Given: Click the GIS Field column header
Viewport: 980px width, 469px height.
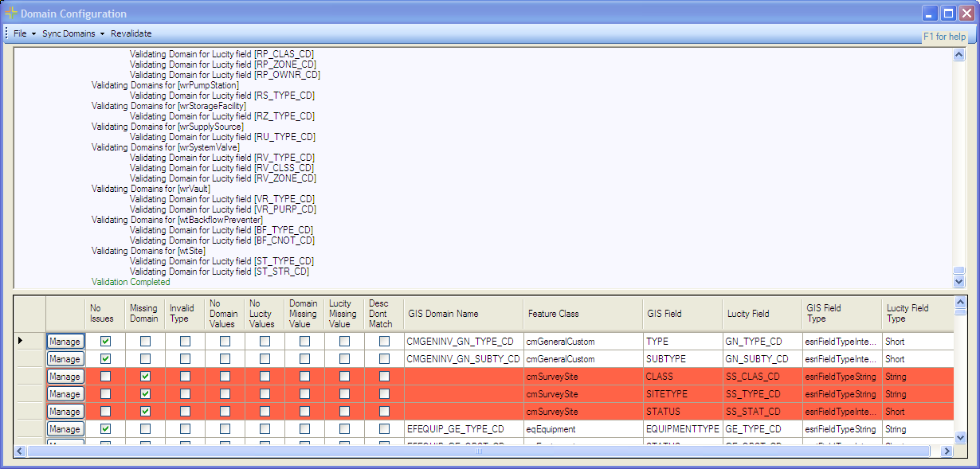Looking at the screenshot, I should click(x=683, y=314).
